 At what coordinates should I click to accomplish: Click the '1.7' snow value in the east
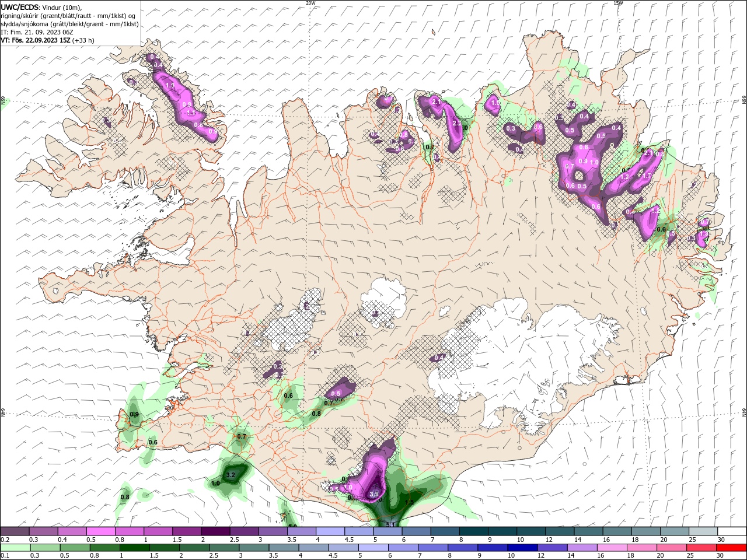point(646,176)
